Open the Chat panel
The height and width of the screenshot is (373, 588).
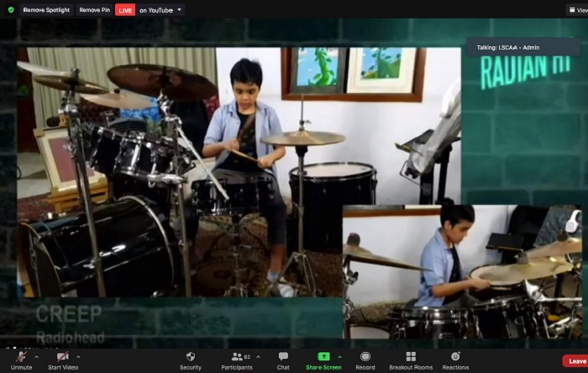[x=283, y=360]
